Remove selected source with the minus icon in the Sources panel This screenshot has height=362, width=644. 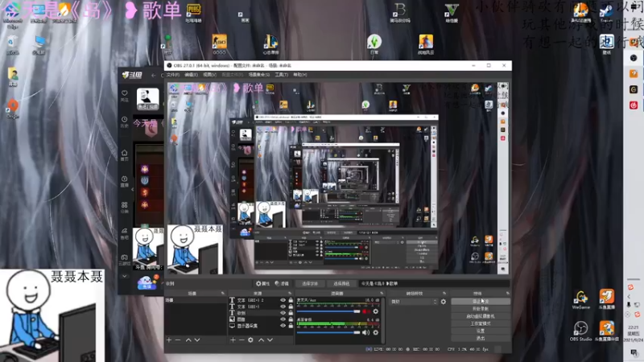click(242, 339)
